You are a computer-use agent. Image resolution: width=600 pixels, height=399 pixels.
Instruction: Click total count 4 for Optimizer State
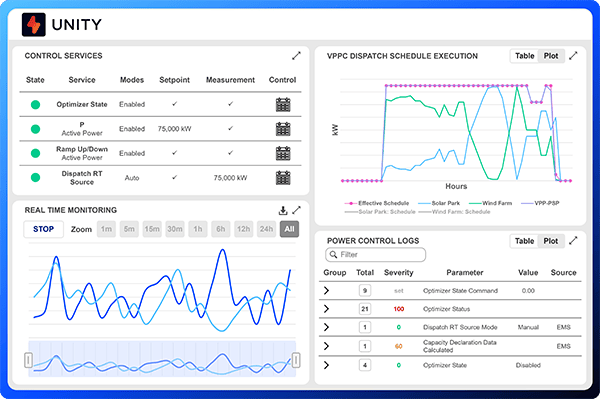(365, 365)
